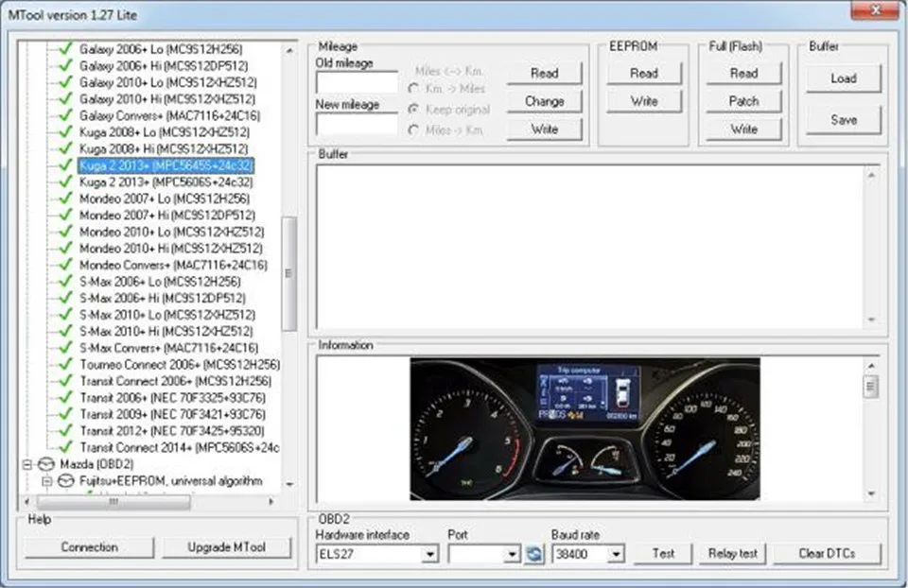Click the Clear DTCs button

(x=828, y=554)
